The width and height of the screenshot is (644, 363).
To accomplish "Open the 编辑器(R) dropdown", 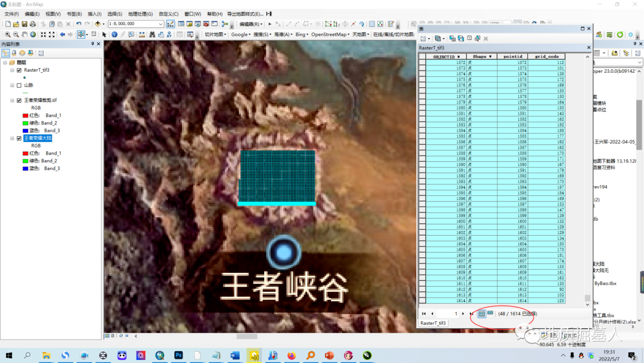I will pos(250,24).
